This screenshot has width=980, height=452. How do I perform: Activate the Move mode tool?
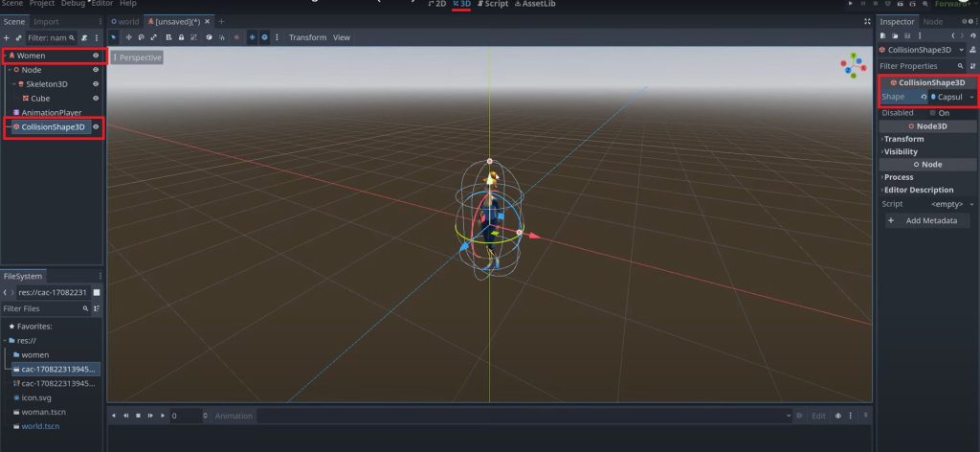(129, 37)
